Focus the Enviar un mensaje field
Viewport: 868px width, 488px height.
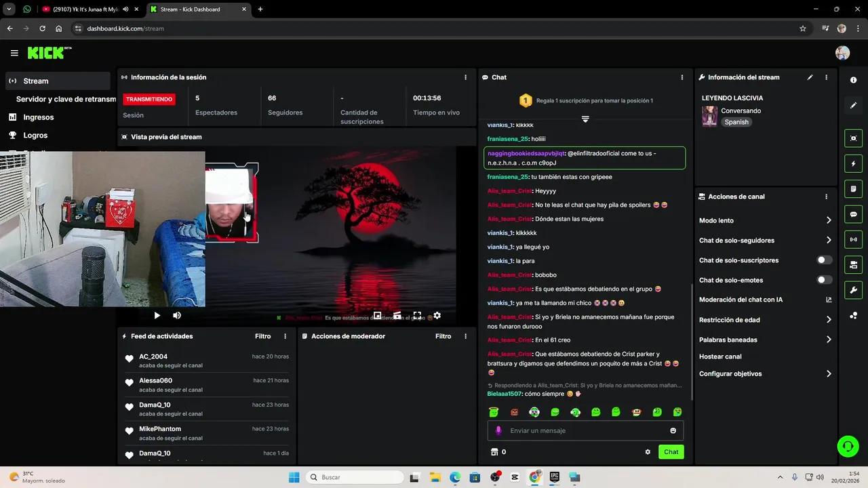click(585, 430)
